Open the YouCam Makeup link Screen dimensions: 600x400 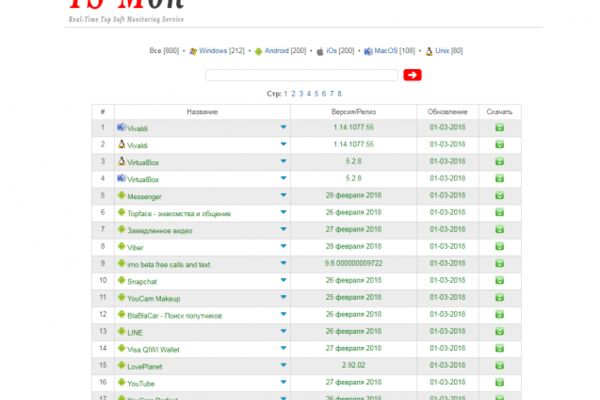[x=153, y=298]
